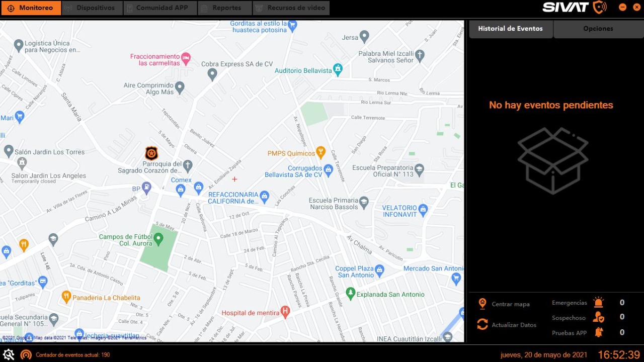Screen dimensions: 644x362
Task: Click the Emergencias siren icon
Action: coord(598,303)
